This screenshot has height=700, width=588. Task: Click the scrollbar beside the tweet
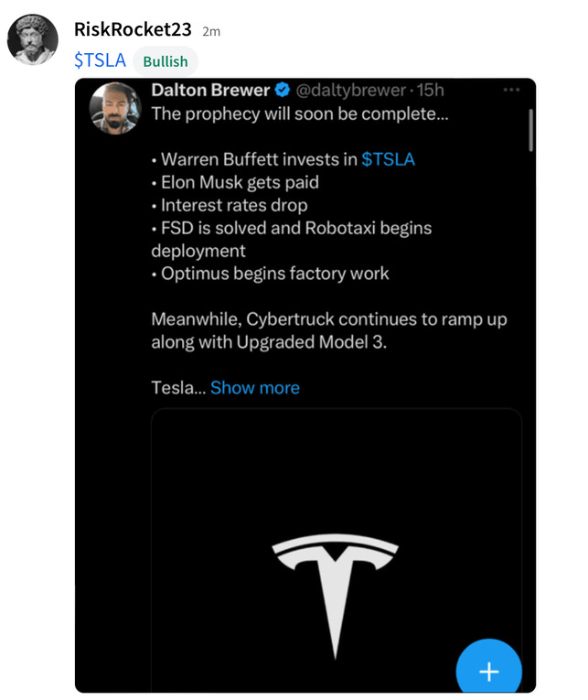click(529, 130)
